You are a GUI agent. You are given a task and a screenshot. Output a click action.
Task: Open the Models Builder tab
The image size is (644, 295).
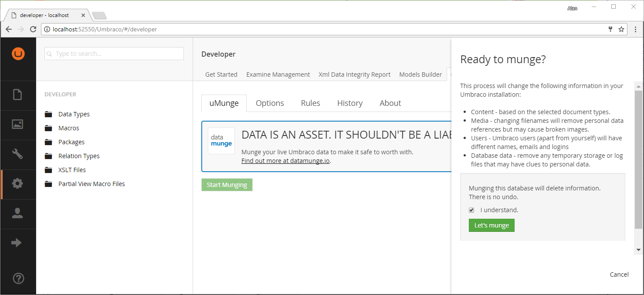point(420,75)
